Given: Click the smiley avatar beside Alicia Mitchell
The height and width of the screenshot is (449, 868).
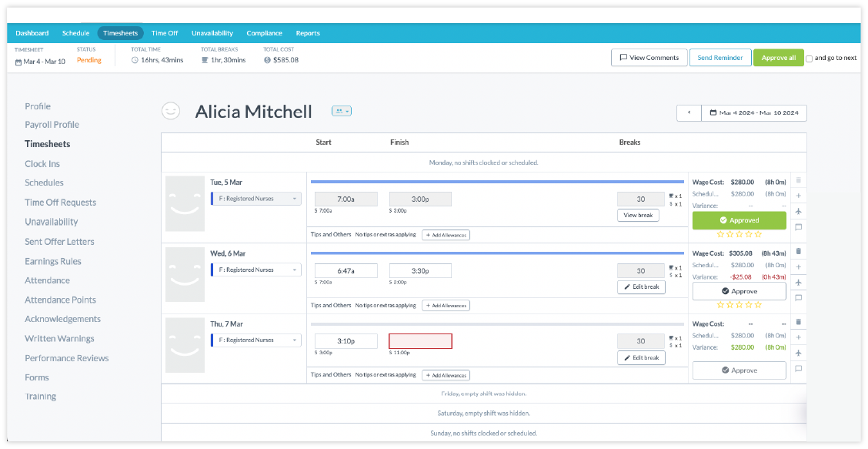Looking at the screenshot, I should (x=170, y=112).
